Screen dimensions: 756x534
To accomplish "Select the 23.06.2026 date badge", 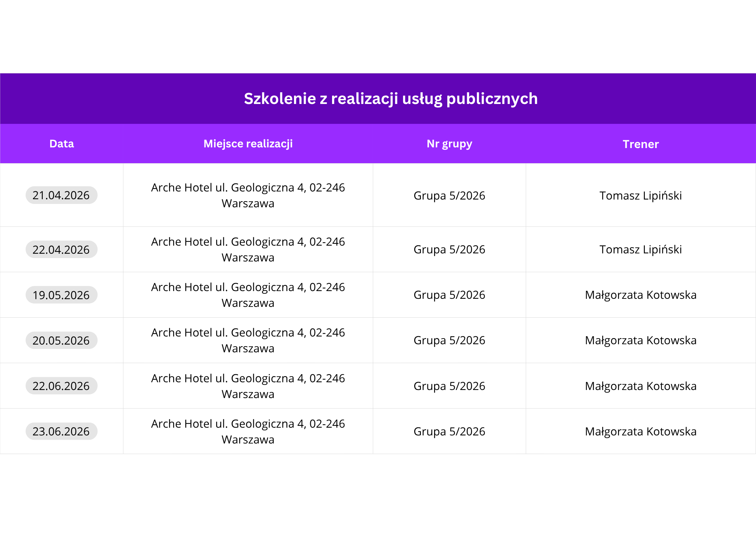I will [61, 431].
